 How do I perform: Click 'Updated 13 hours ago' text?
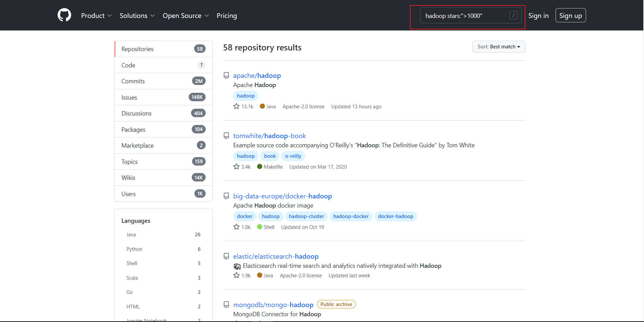pos(356,107)
